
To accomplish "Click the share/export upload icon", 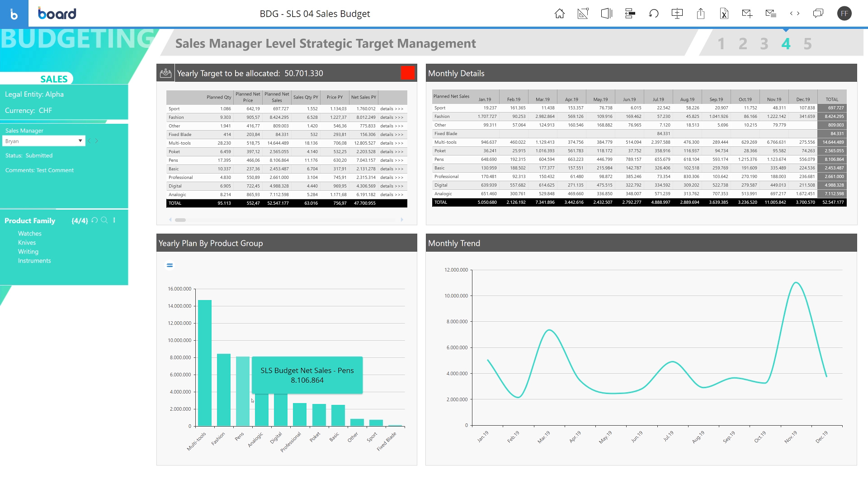I will pos(700,14).
